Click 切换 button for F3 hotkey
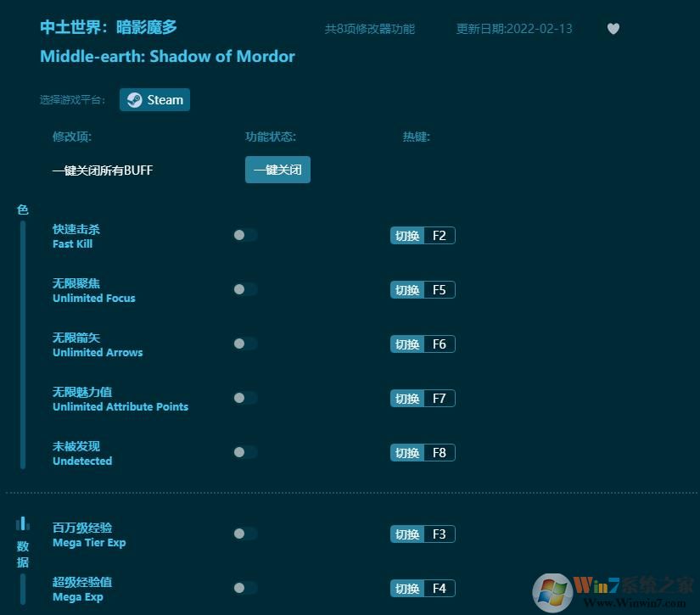The image size is (700, 615). tap(407, 534)
